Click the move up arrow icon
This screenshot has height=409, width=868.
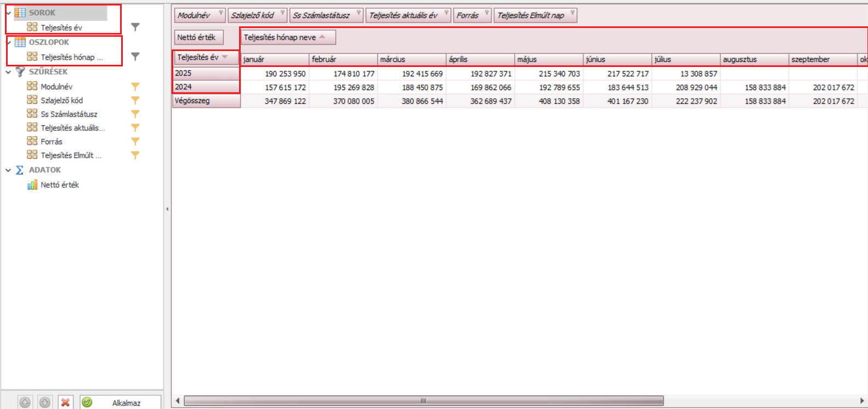(25, 402)
